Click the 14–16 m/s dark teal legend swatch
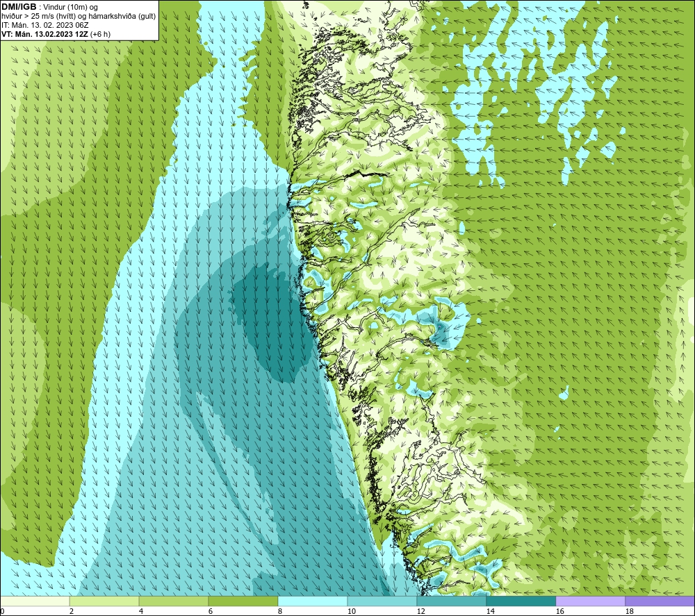Screen dimensions: 695x616 (x=521, y=601)
